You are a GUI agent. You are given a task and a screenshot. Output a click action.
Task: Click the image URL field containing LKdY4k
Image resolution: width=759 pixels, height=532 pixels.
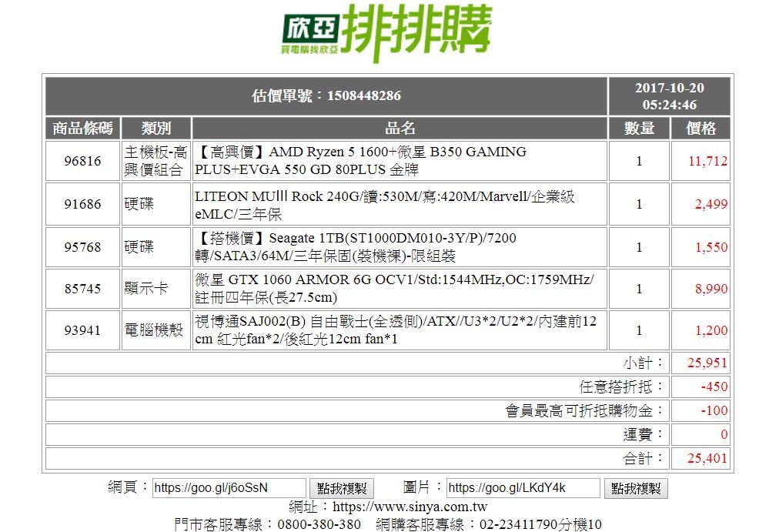click(x=523, y=488)
